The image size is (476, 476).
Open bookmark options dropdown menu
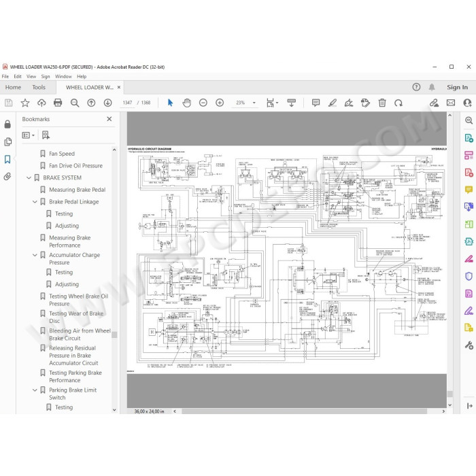click(x=29, y=135)
